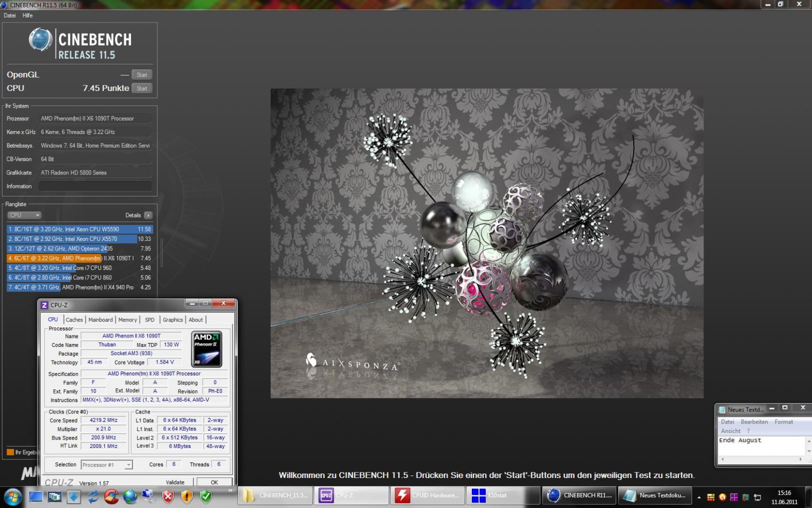The height and width of the screenshot is (508, 812).
Task: Select AMD Opteron 2435 ranking entry
Action: pyautogui.click(x=80, y=248)
